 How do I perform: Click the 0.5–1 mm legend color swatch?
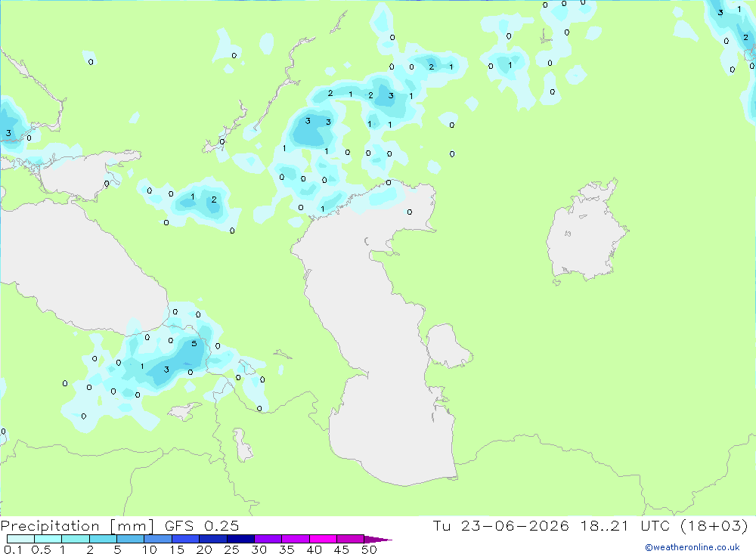48,539
